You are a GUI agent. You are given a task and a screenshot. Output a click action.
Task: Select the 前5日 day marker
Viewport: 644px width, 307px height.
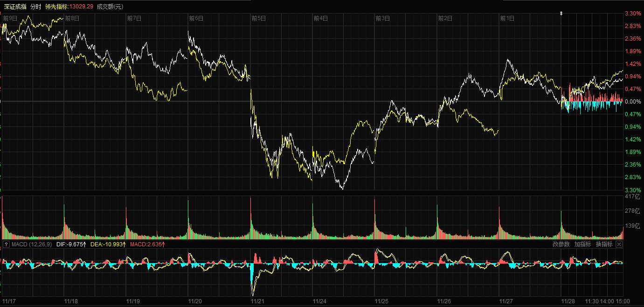(x=258, y=18)
